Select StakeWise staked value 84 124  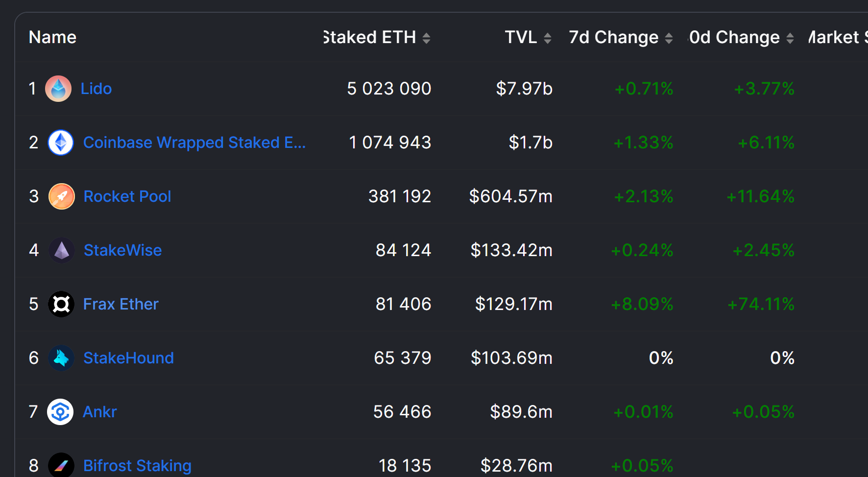click(x=403, y=250)
